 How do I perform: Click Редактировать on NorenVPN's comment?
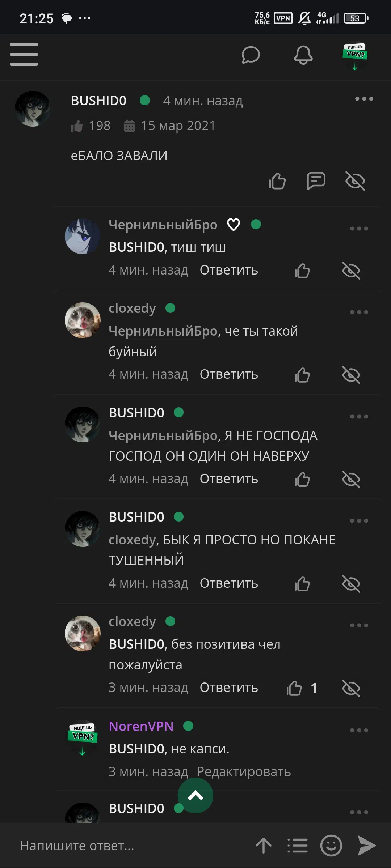point(244,772)
